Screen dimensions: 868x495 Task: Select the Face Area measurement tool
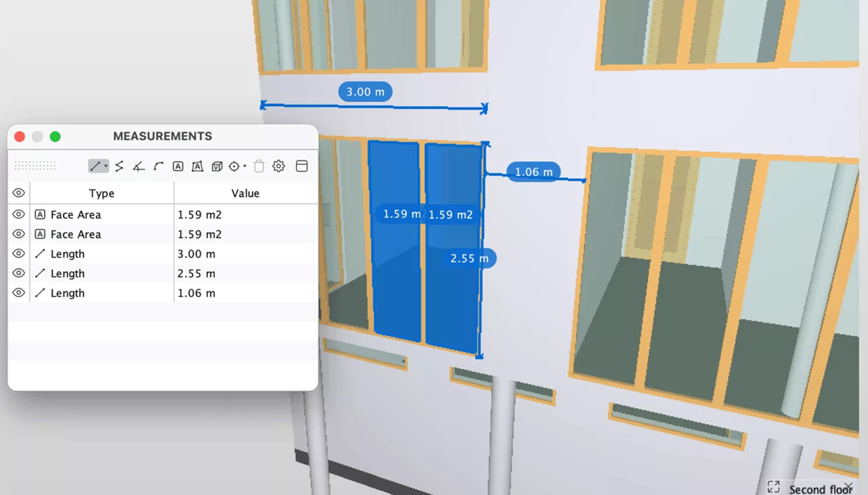pos(178,166)
